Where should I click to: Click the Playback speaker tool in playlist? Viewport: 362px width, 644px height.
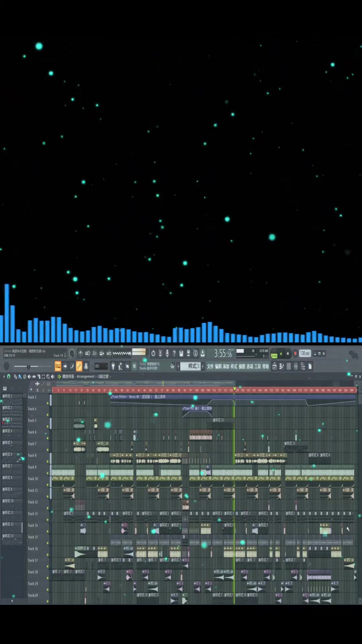(53, 376)
